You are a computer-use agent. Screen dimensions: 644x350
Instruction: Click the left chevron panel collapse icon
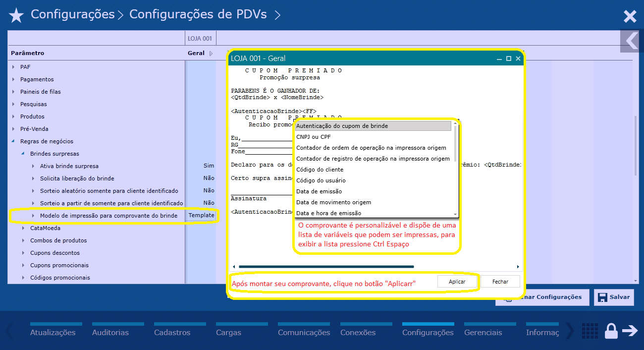[x=632, y=41]
